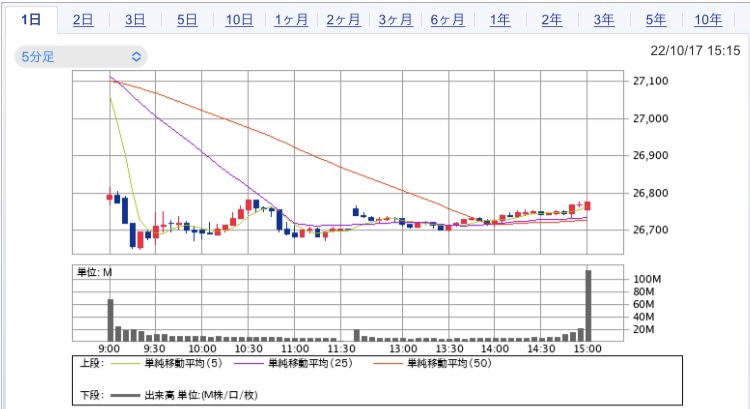Click the 11:30 time axis label
Screen dimensions: 750x409
341,349
